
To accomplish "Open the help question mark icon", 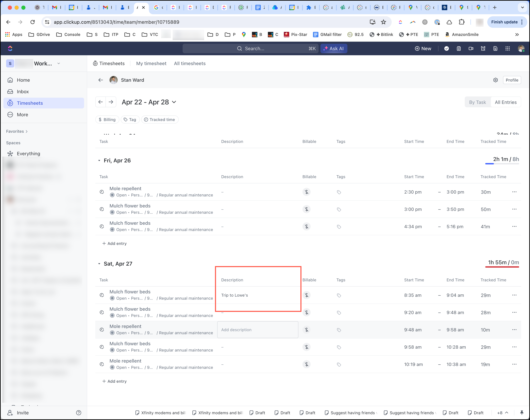I will [x=79, y=413].
